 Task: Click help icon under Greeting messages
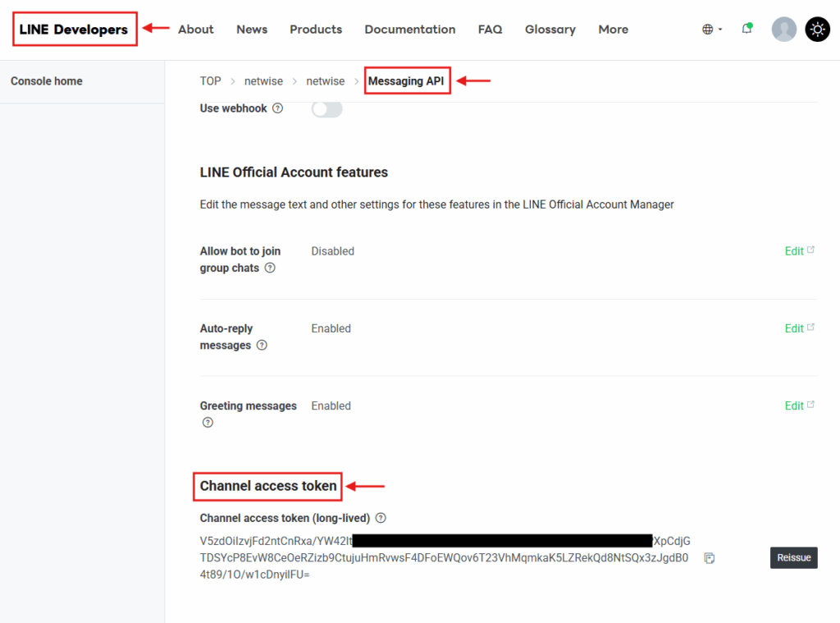click(208, 423)
